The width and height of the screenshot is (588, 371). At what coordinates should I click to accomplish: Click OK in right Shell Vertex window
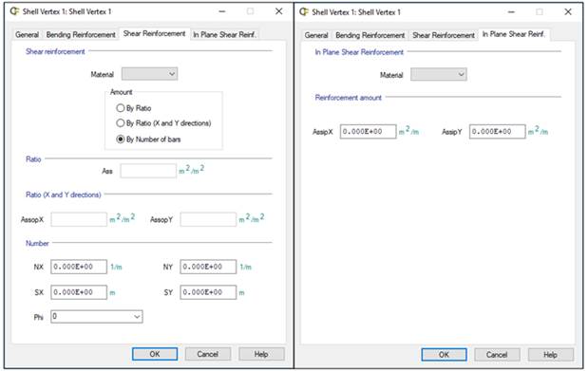444,355
